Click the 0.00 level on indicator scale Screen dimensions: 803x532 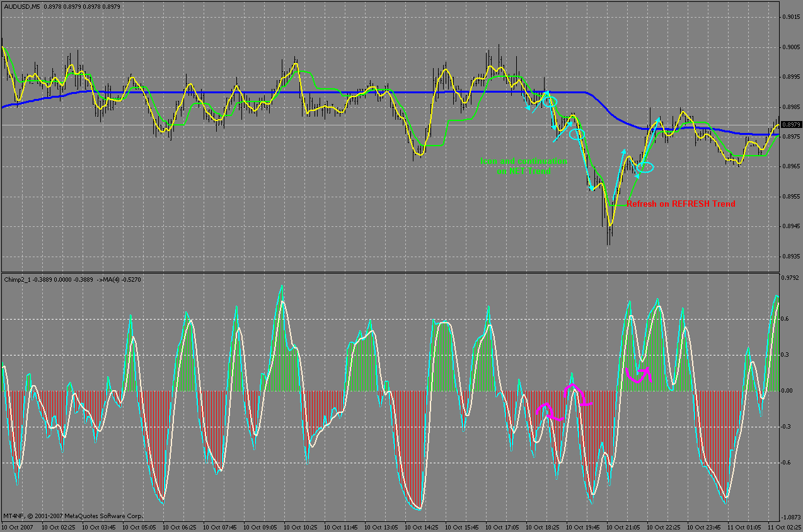(x=788, y=391)
